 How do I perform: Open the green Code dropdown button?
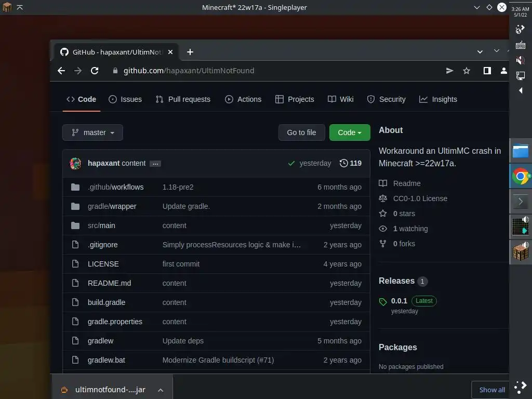[x=350, y=132]
